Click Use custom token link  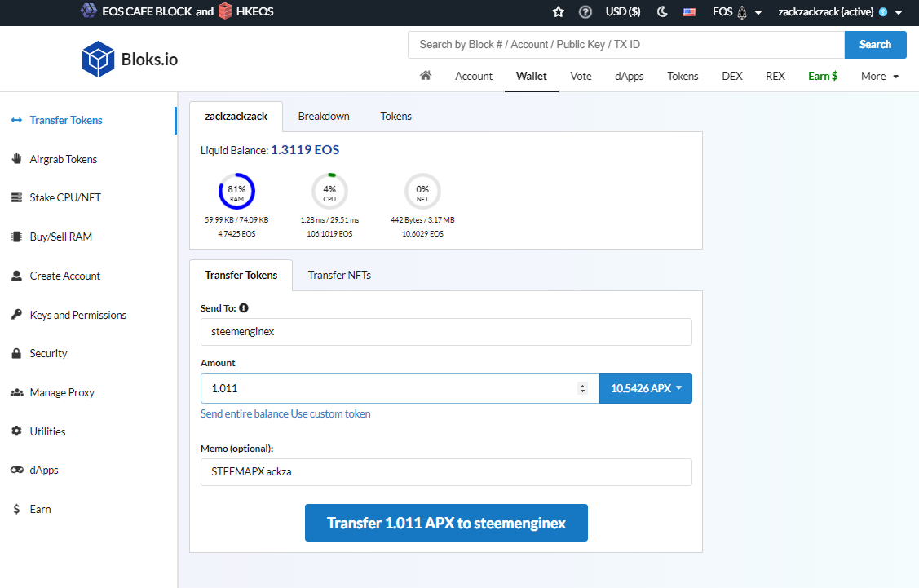coord(330,414)
